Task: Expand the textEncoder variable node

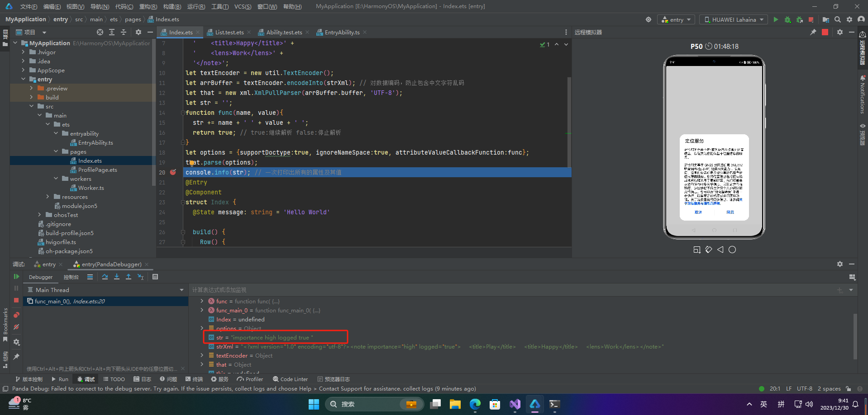Action: click(202, 355)
